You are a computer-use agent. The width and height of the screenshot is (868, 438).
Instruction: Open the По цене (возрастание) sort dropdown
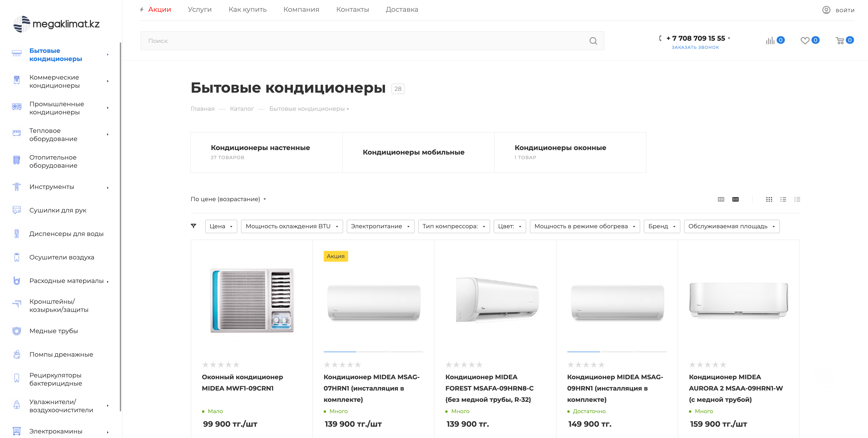tap(228, 199)
